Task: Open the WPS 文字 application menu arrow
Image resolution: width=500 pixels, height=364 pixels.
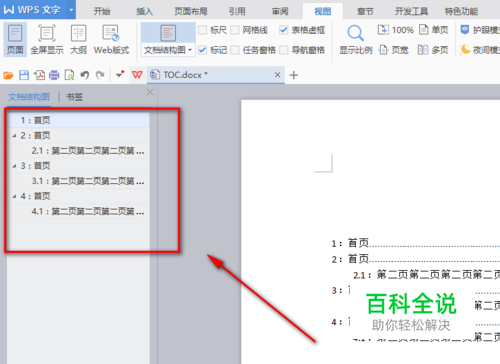Action: tap(71, 10)
